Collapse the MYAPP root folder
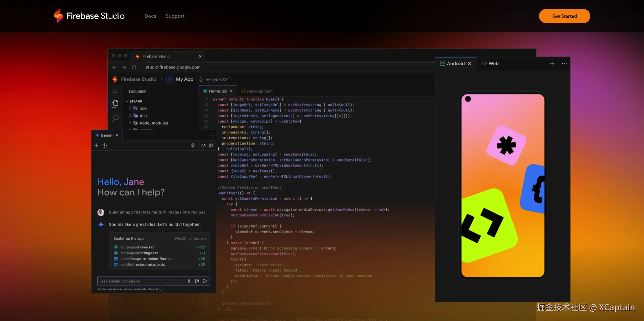This screenshot has width=644, height=321. [127, 101]
